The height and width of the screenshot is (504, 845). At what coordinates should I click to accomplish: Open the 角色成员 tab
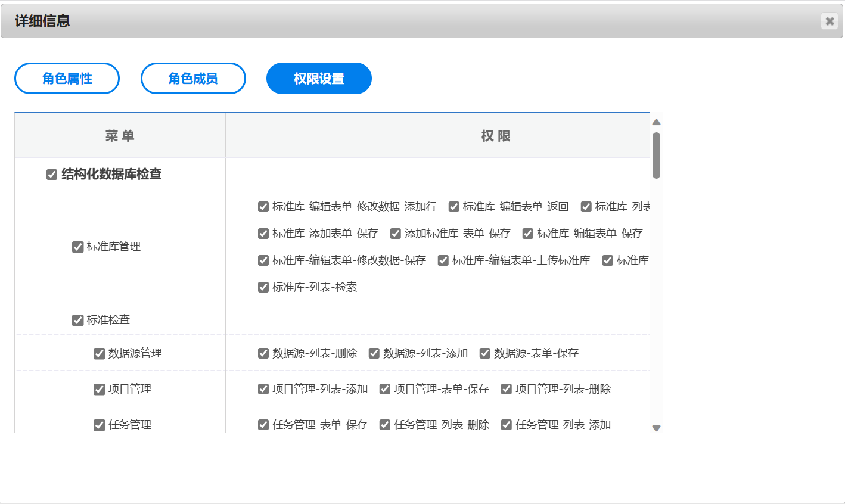pyautogui.click(x=193, y=79)
